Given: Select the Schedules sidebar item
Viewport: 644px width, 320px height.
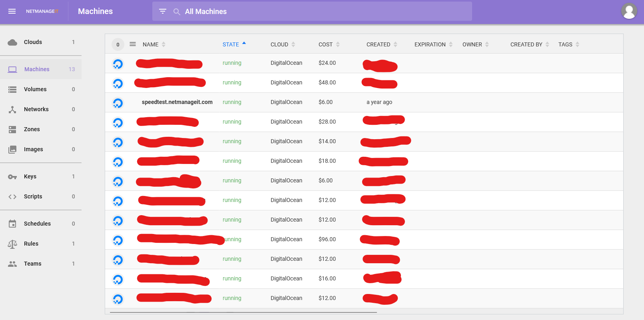Looking at the screenshot, I should (37, 224).
